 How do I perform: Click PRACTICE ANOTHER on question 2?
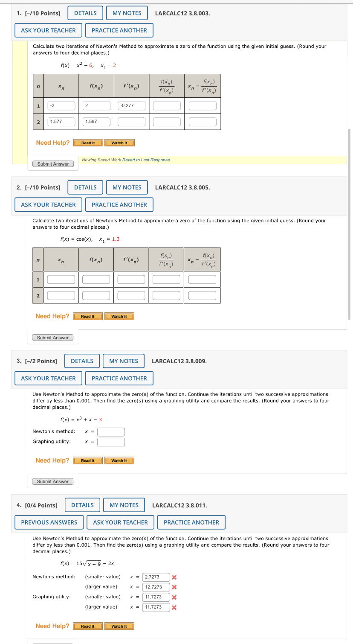pos(119,204)
